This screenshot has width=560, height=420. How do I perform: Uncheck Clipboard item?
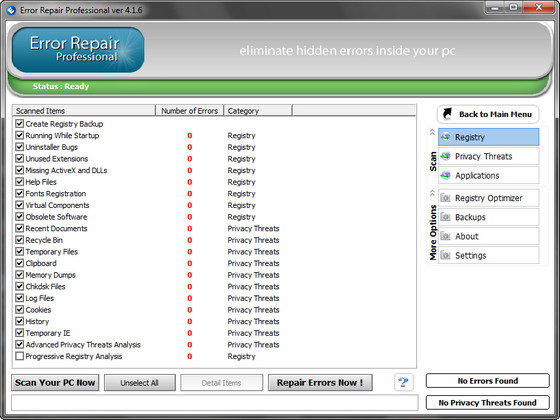[x=20, y=263]
